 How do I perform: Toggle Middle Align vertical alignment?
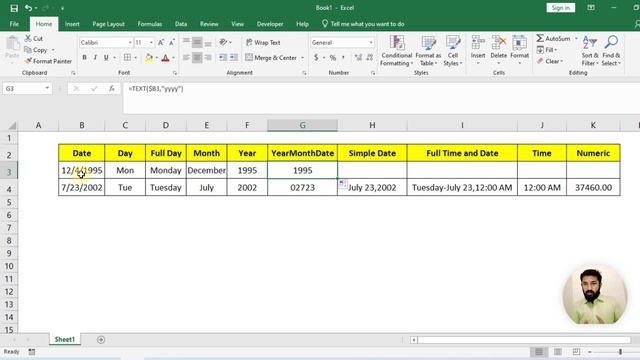pos(197,42)
